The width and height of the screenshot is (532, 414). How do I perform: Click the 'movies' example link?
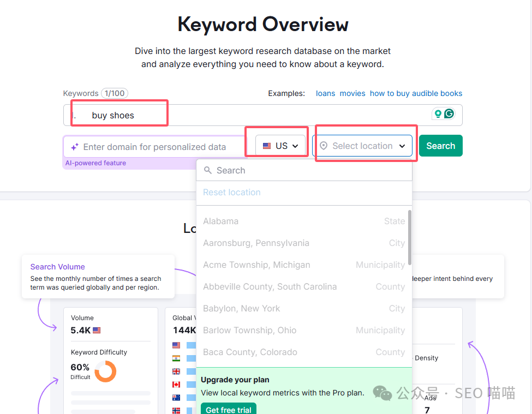(352, 93)
